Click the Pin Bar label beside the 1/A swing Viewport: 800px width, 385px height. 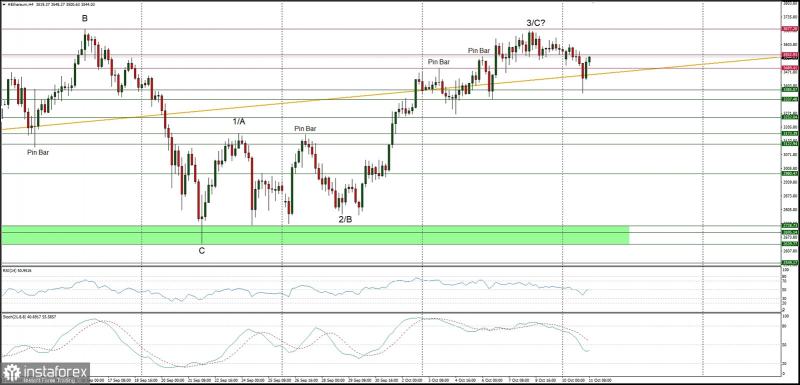click(x=305, y=129)
